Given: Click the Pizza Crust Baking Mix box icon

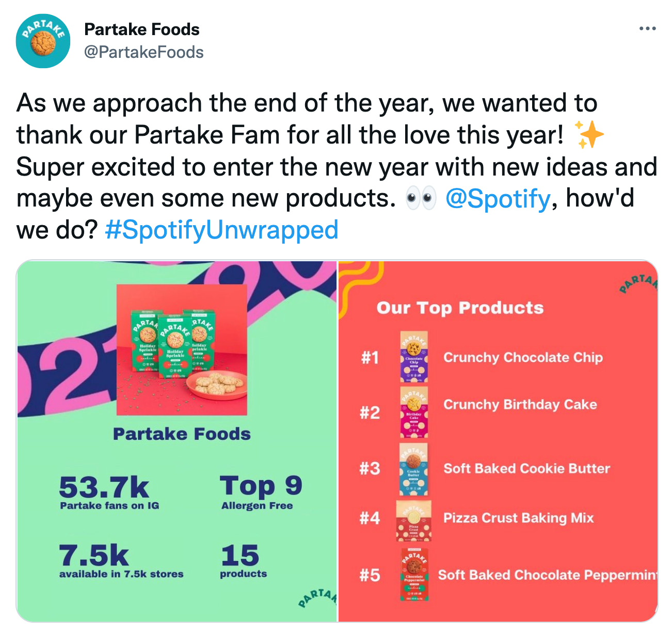Looking at the screenshot, I should tap(413, 520).
